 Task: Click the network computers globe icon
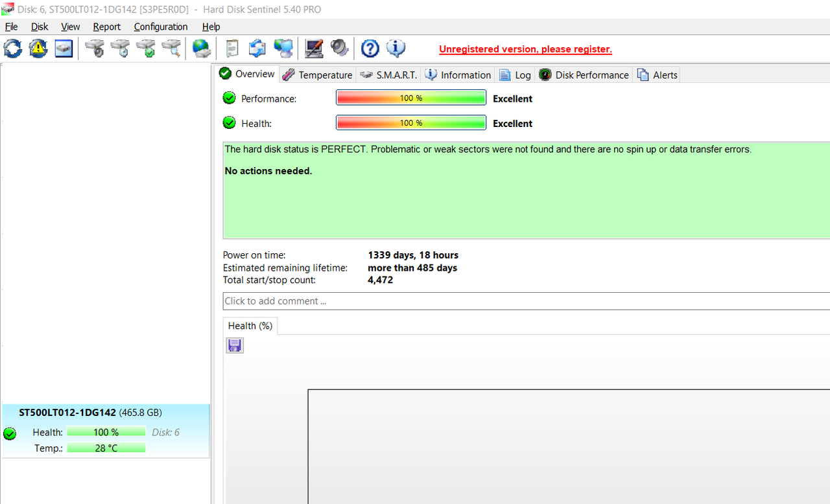point(283,48)
